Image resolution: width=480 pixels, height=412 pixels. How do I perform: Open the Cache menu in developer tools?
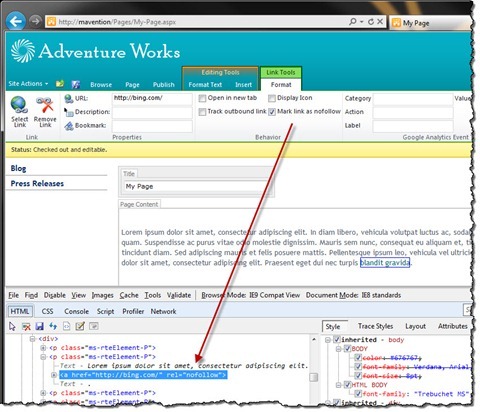pos(129,295)
